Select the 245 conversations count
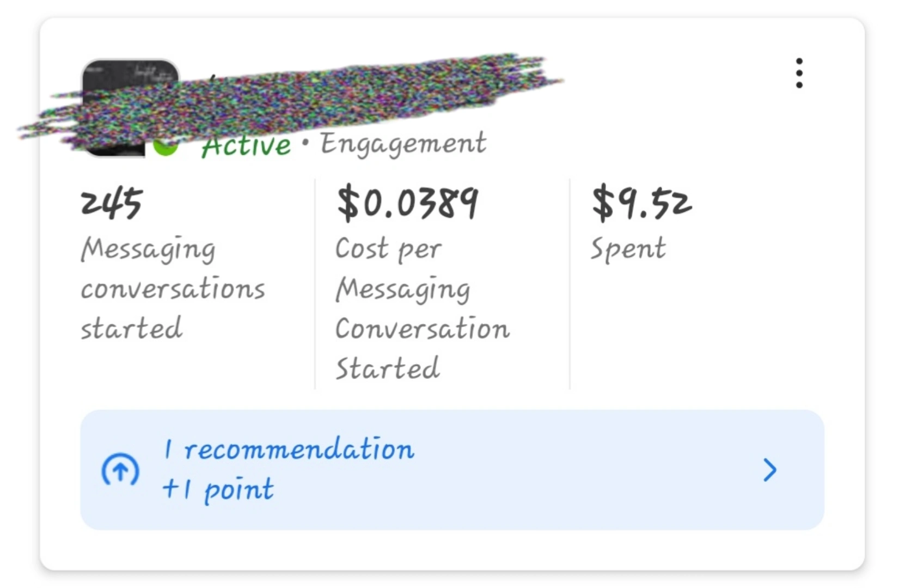 pyautogui.click(x=112, y=203)
